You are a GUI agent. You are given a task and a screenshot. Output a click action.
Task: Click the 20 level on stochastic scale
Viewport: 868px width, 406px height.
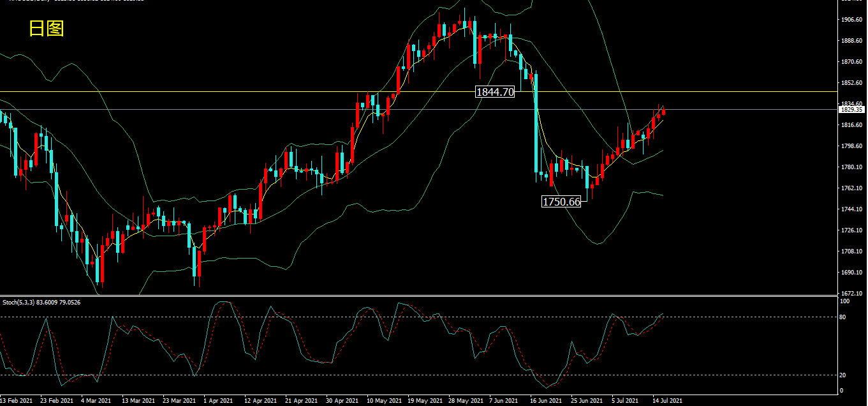tap(844, 375)
